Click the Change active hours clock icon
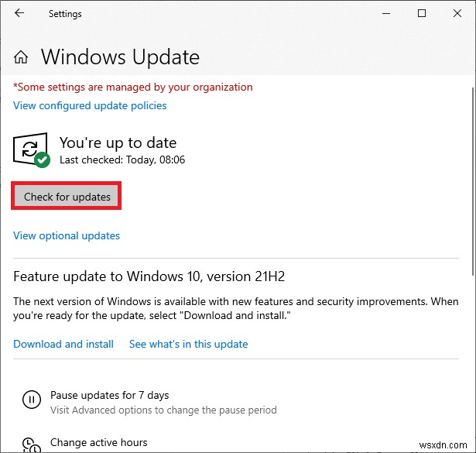 (32, 444)
